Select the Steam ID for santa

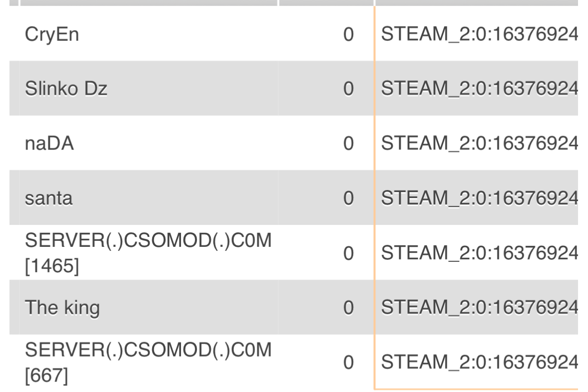tap(479, 199)
